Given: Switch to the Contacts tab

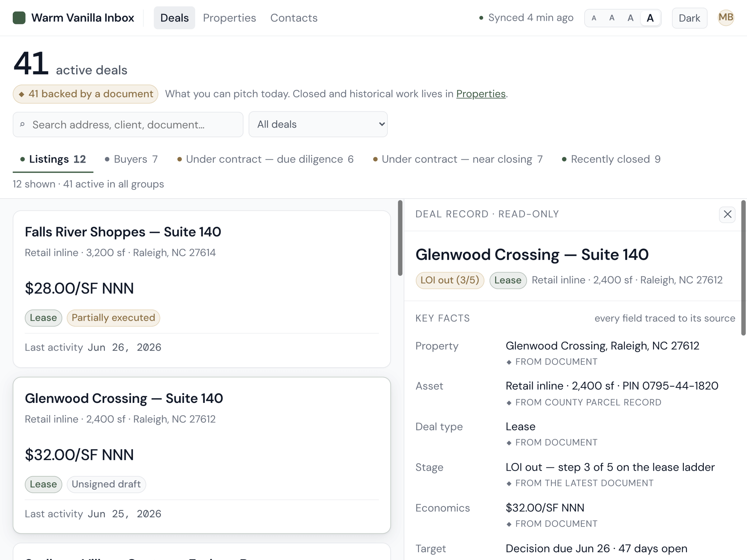Looking at the screenshot, I should click(x=294, y=18).
